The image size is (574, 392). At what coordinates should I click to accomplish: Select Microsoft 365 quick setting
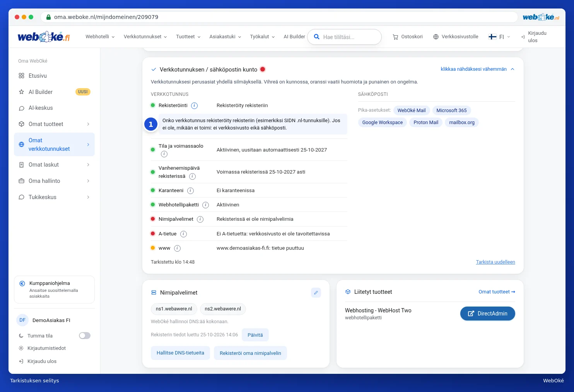click(451, 111)
